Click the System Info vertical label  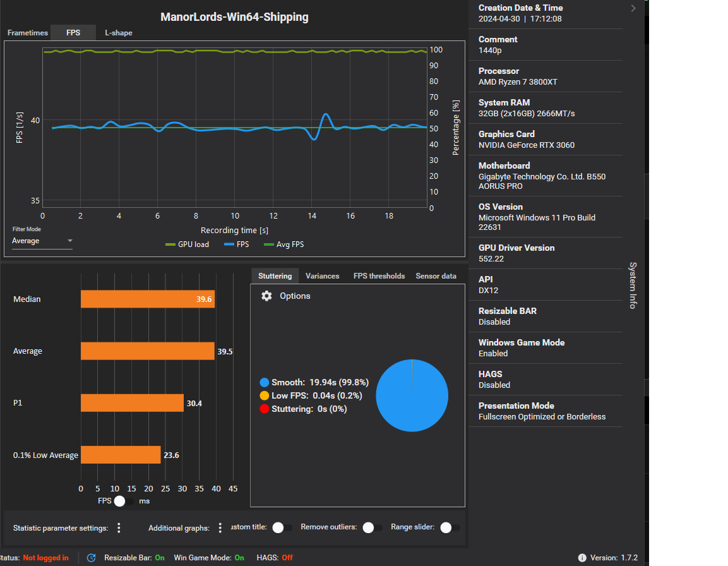coord(633,286)
